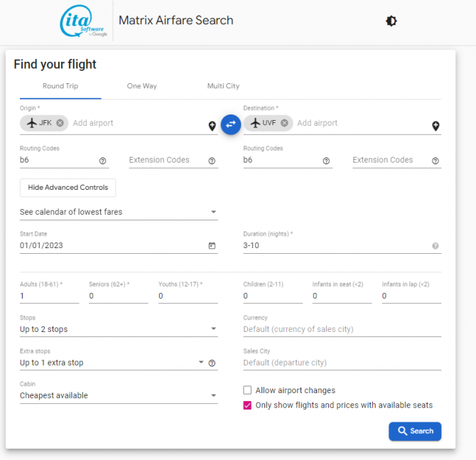Open the Extra stops dropdown
The image size is (476, 460).
click(112, 363)
